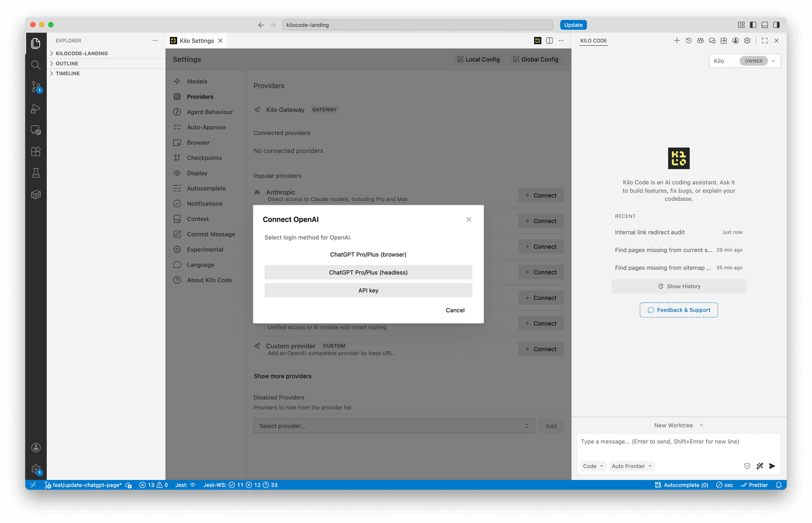
Task: Toggle Autocomplete (0) in status bar
Action: [681, 485]
